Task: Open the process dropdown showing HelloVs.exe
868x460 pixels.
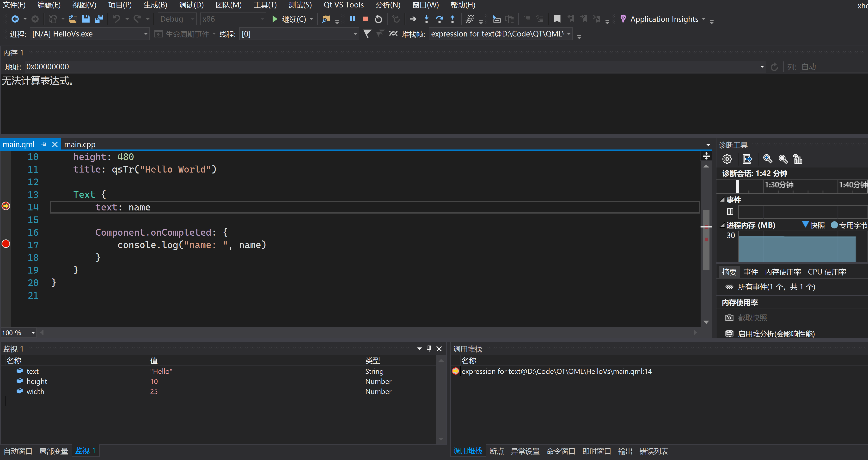Action: [x=146, y=34]
